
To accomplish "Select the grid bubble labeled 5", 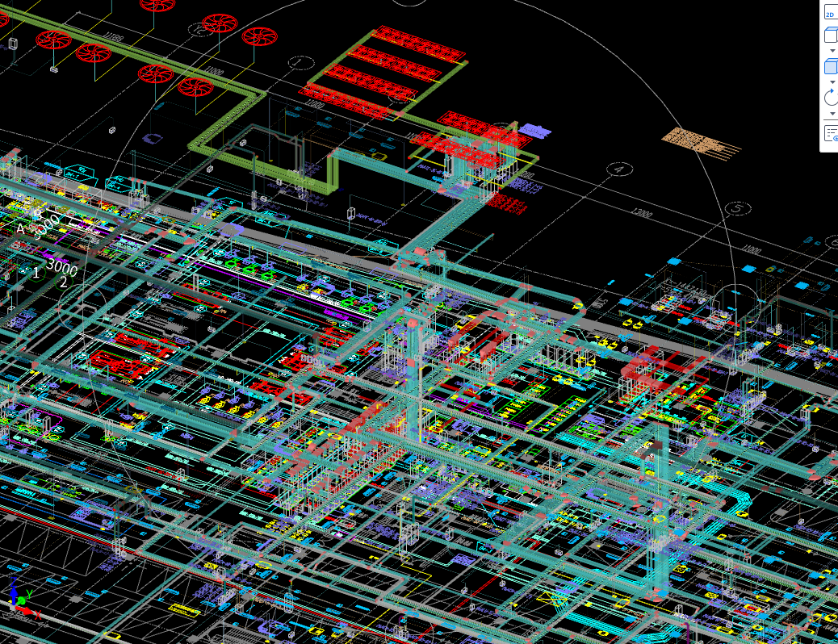I will (736, 208).
